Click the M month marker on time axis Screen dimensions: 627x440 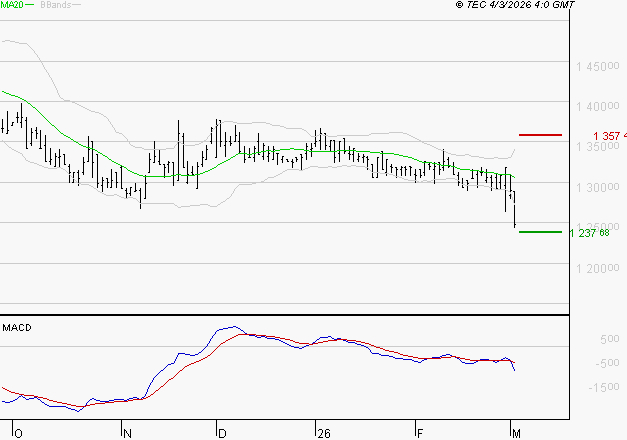coord(516,434)
